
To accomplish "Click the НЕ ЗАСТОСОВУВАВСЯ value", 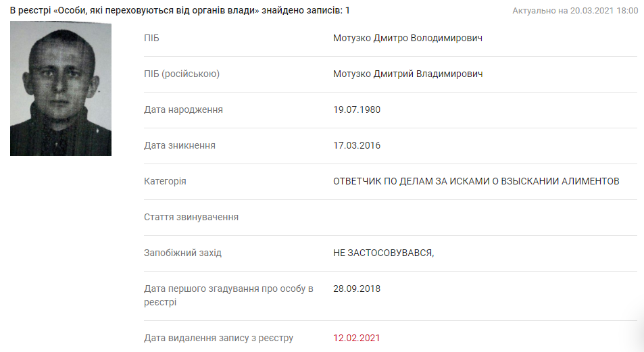I will [383, 253].
